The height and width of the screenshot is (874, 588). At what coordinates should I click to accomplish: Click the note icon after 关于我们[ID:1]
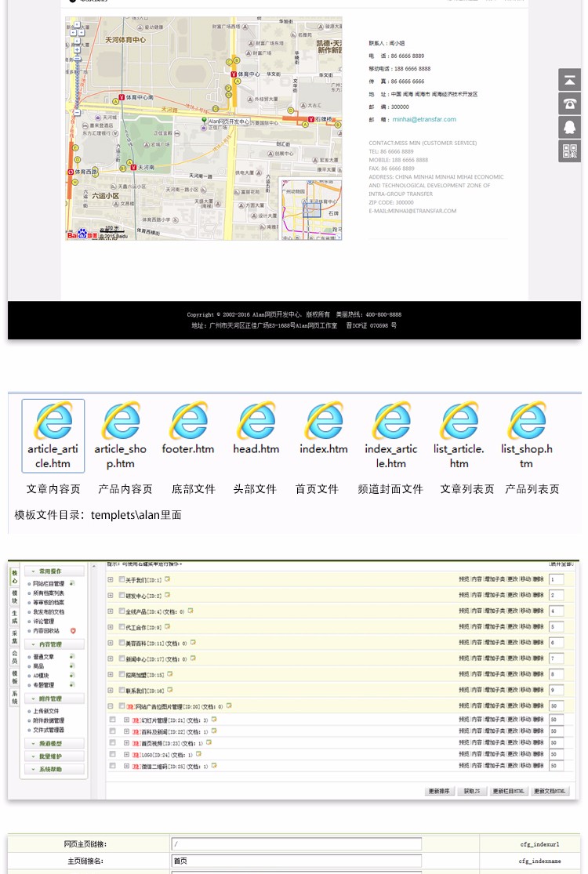(x=167, y=579)
